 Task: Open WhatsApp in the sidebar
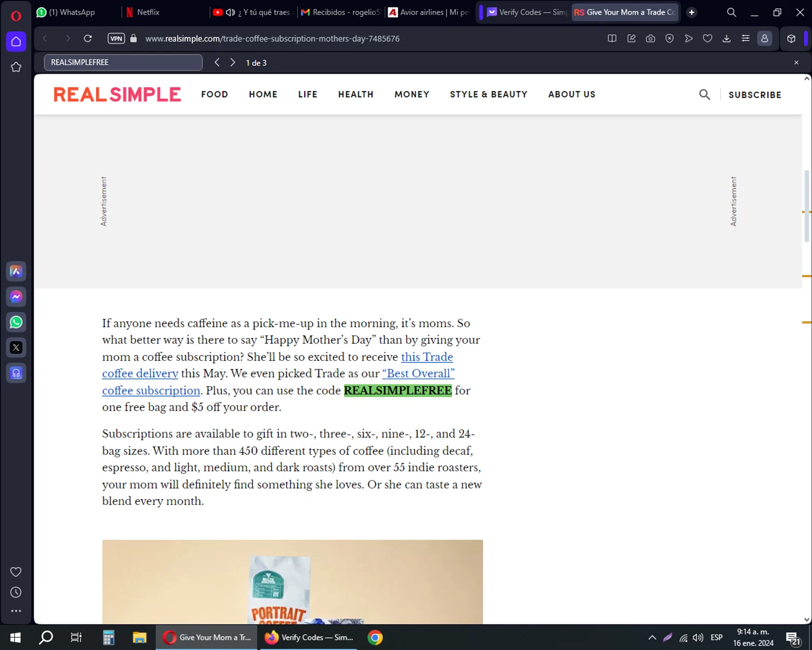click(16, 322)
